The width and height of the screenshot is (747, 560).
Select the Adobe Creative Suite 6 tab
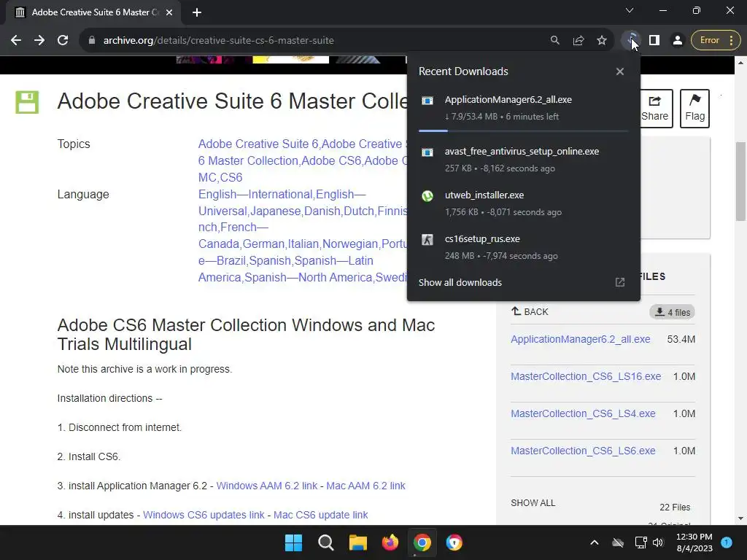[x=93, y=12]
